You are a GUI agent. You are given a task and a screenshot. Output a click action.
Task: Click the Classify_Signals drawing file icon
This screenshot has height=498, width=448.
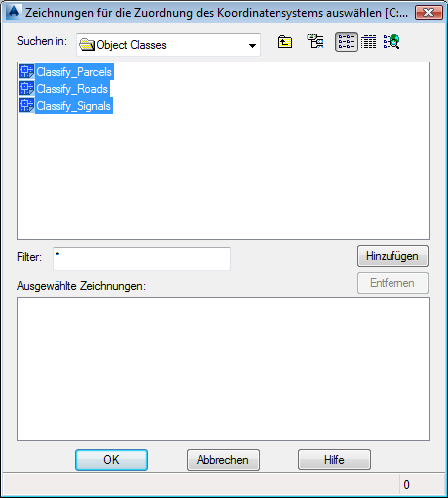(x=27, y=105)
